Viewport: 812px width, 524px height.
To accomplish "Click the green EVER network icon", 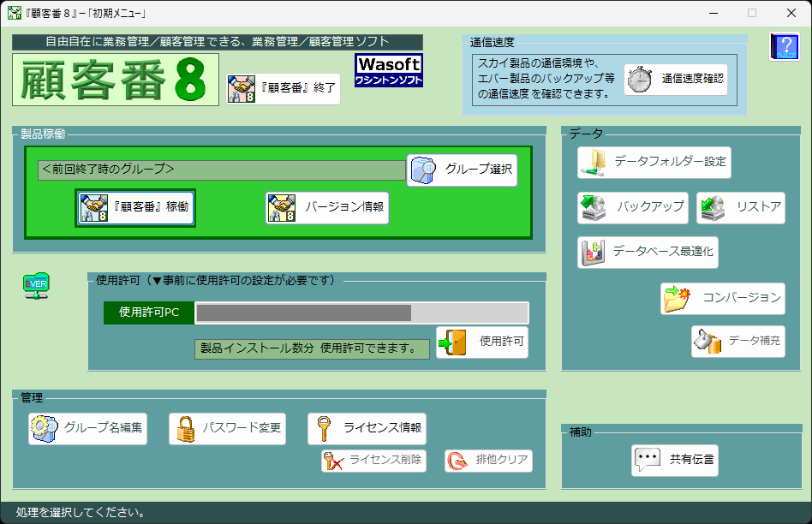I will pos(36,286).
